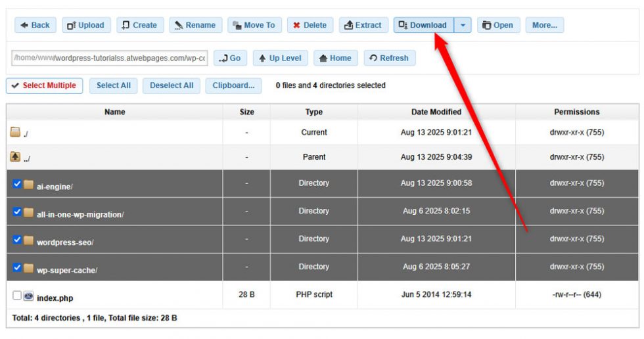
Task: Open the Clipboard... dialog
Action: (233, 86)
